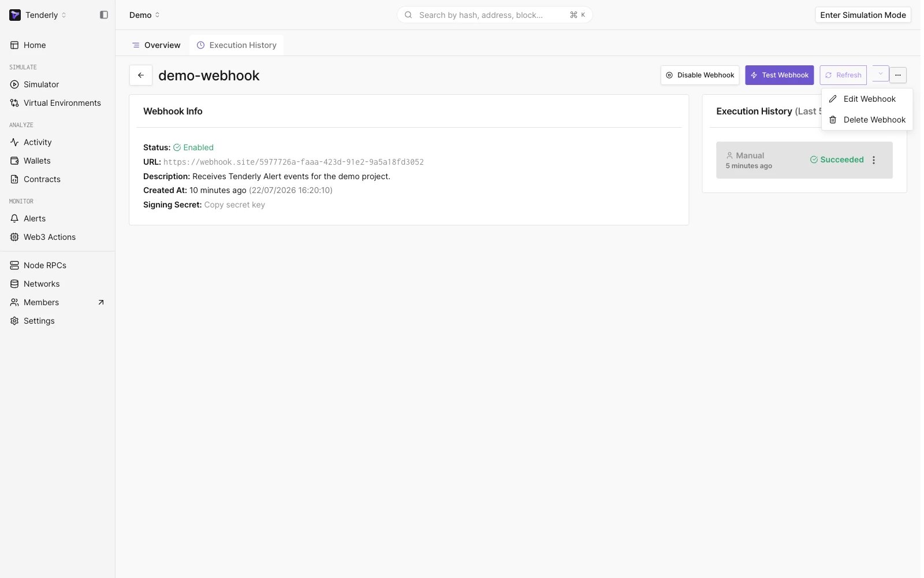924x578 pixels.
Task: Go to Home in sidebar
Action: coord(35,45)
